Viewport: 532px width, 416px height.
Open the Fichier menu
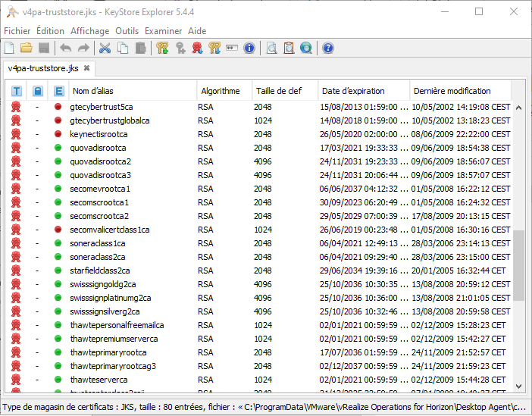tap(17, 31)
